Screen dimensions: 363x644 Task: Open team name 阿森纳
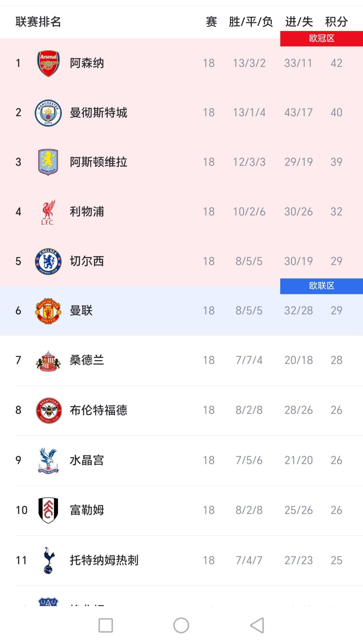click(x=87, y=63)
